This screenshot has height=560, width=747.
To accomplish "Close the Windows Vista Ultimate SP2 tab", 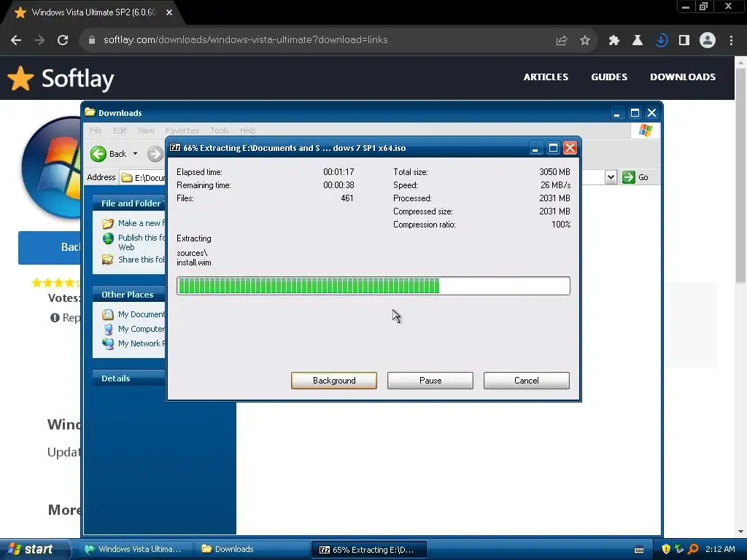I will [169, 12].
